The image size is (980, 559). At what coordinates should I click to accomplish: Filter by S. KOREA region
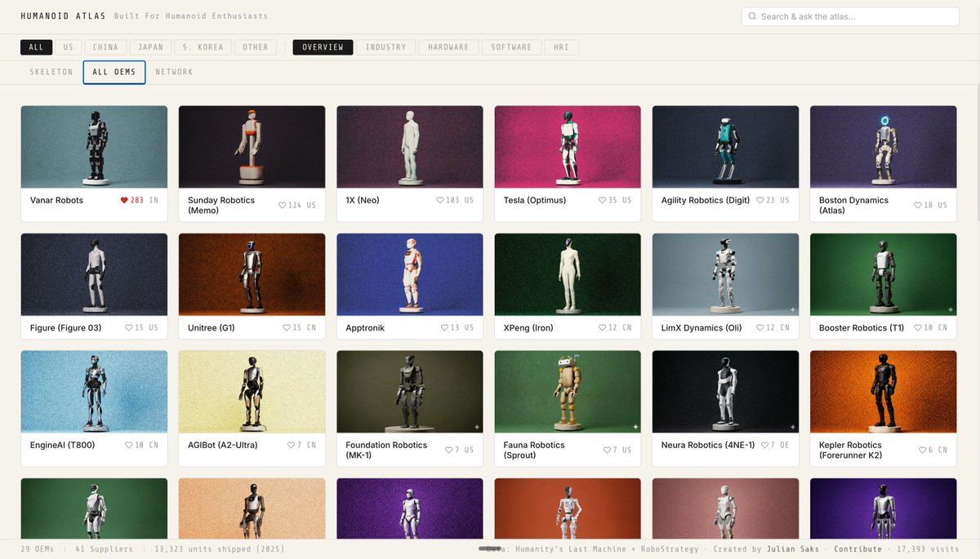coord(203,47)
